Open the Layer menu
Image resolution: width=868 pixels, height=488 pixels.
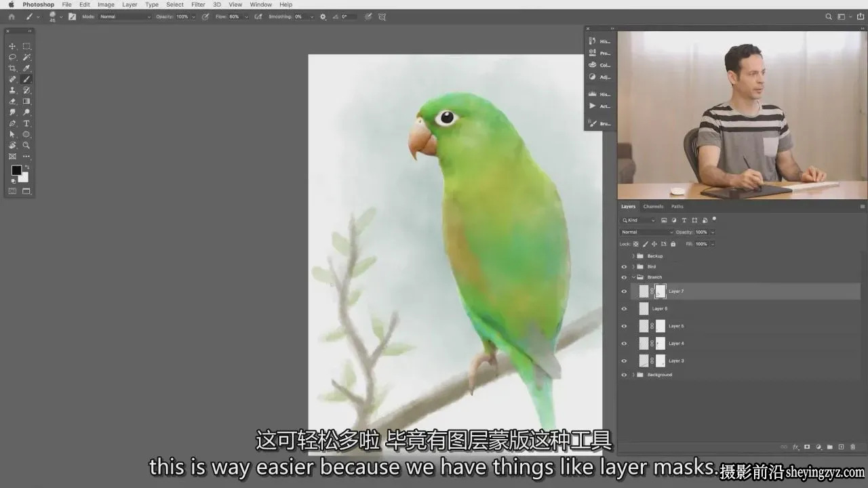[x=130, y=5]
